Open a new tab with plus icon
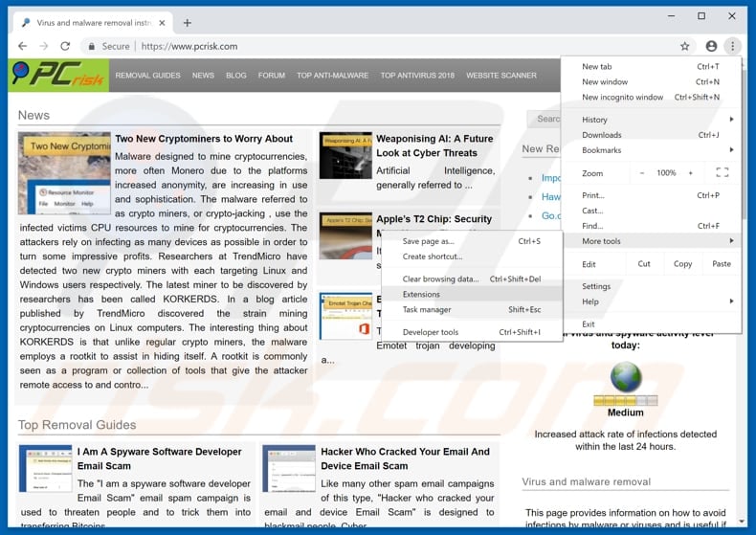This screenshot has width=756, height=535. click(x=187, y=23)
